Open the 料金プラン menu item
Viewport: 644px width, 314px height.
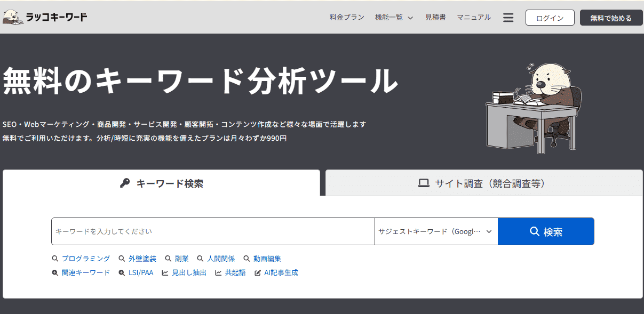coord(347,18)
